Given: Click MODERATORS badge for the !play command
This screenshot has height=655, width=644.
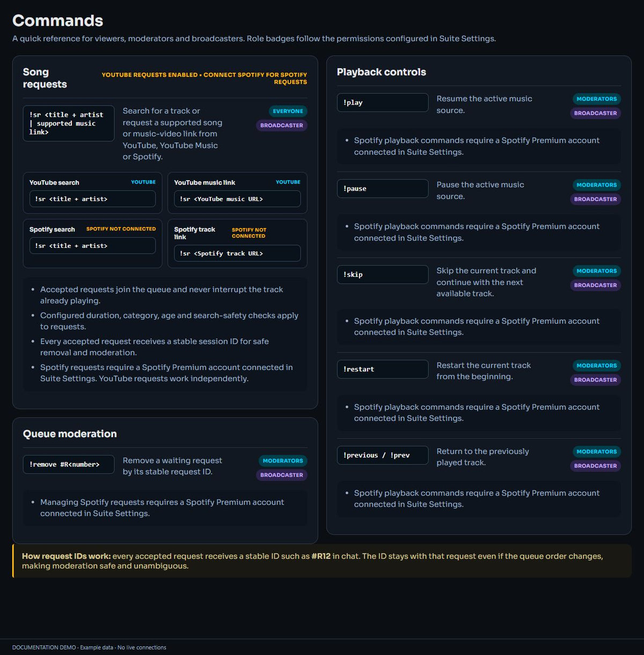Looking at the screenshot, I should tap(596, 99).
